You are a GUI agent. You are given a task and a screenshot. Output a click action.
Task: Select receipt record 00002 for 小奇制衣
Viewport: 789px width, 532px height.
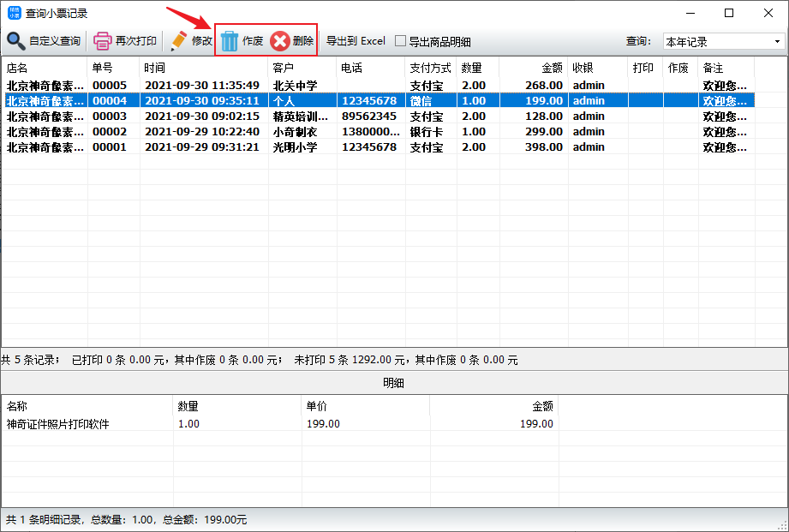pyautogui.click(x=110, y=132)
